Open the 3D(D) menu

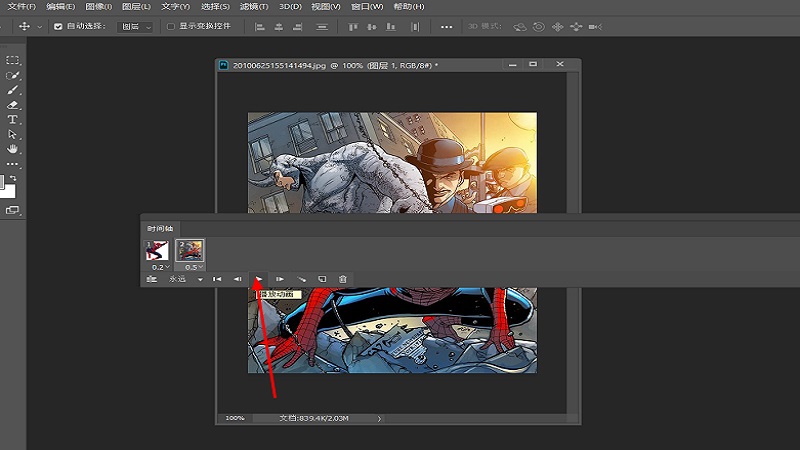pos(290,7)
